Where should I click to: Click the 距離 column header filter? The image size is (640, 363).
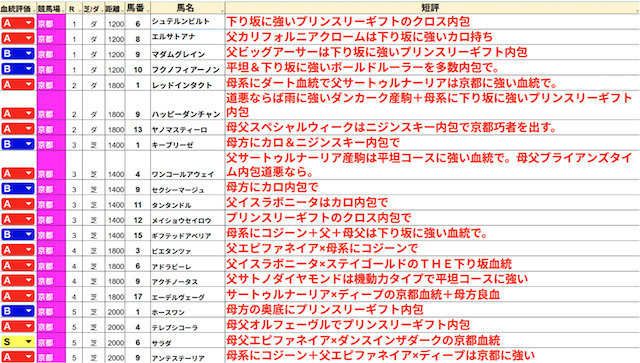115,9
